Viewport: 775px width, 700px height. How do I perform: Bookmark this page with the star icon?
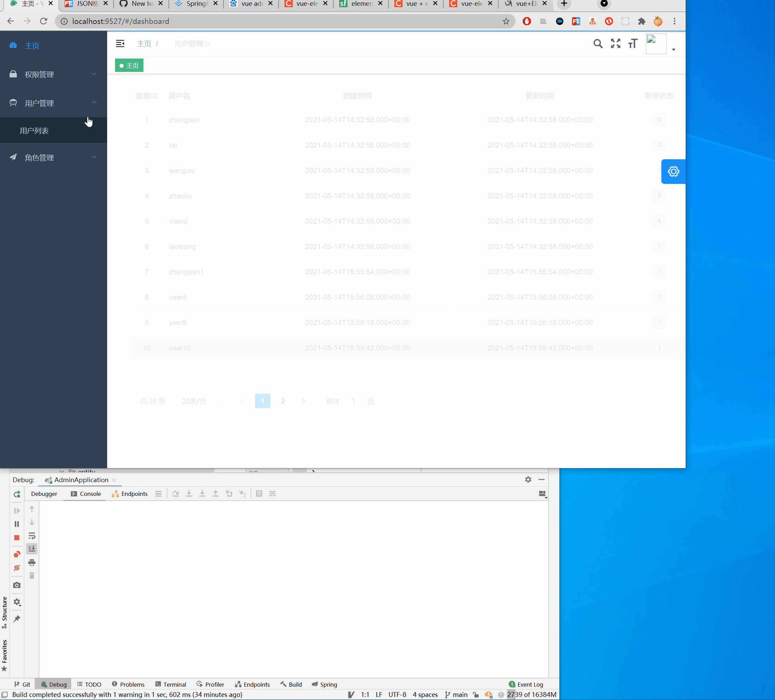[506, 21]
